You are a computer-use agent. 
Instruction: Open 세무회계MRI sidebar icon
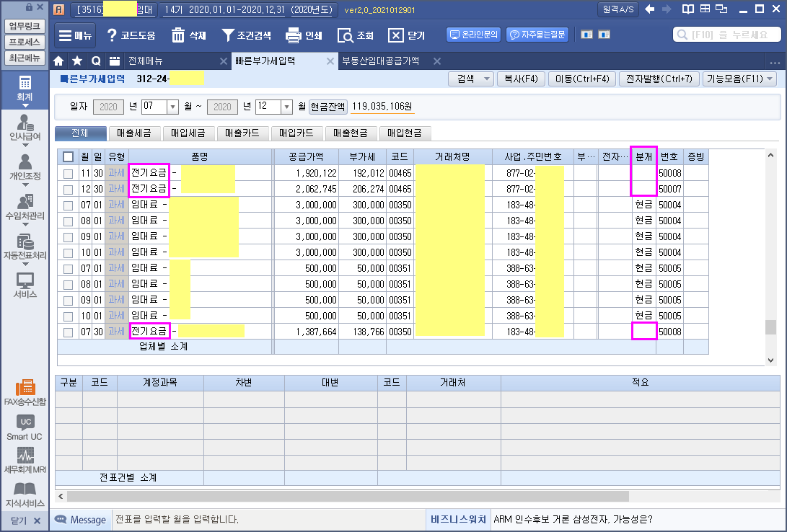[25, 461]
